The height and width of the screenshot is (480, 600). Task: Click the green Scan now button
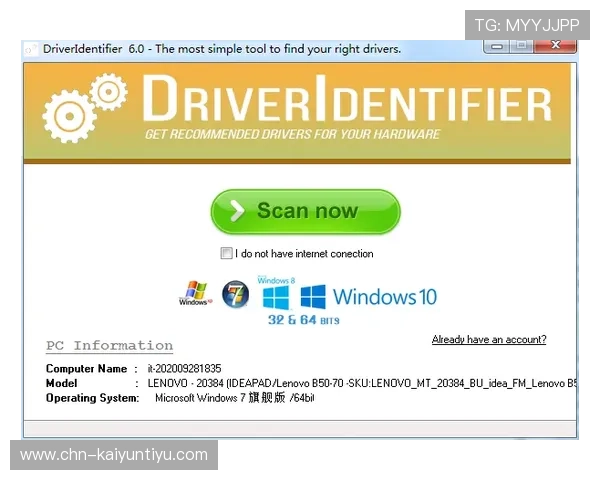point(305,211)
